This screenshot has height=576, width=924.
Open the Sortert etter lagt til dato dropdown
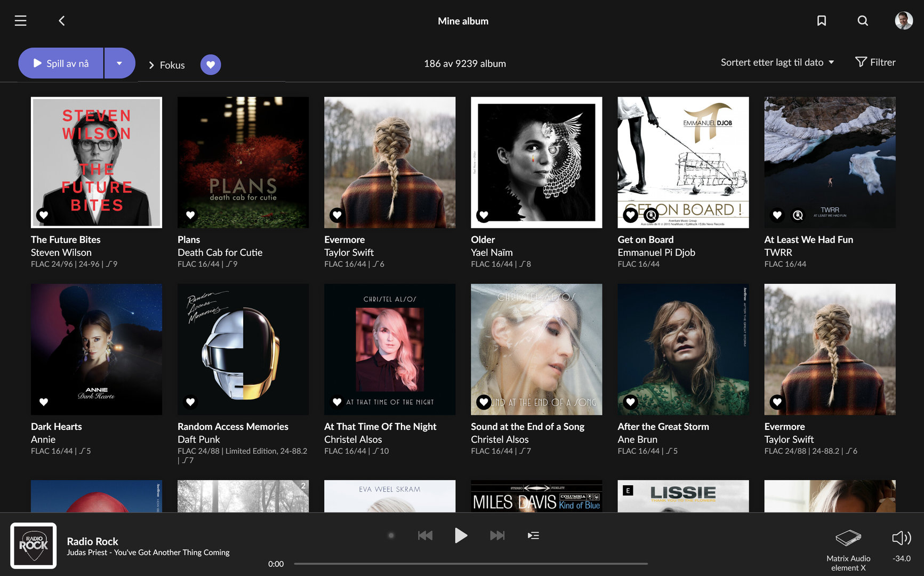tap(777, 62)
